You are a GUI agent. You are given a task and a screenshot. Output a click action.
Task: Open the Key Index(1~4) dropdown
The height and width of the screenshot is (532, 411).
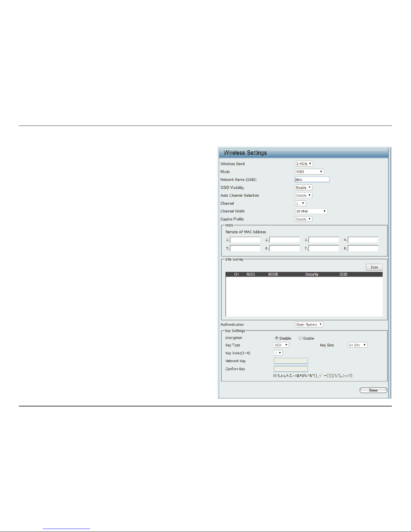coord(278,353)
